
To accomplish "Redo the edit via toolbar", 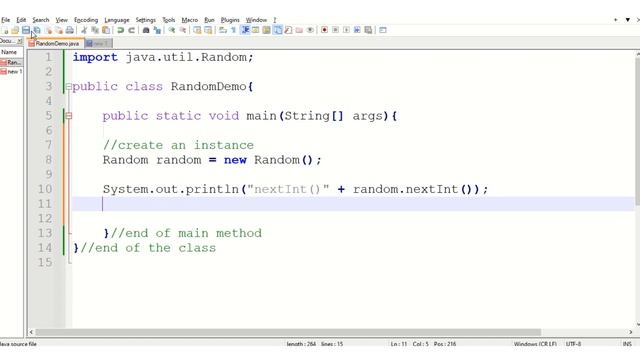I will 131,30.
